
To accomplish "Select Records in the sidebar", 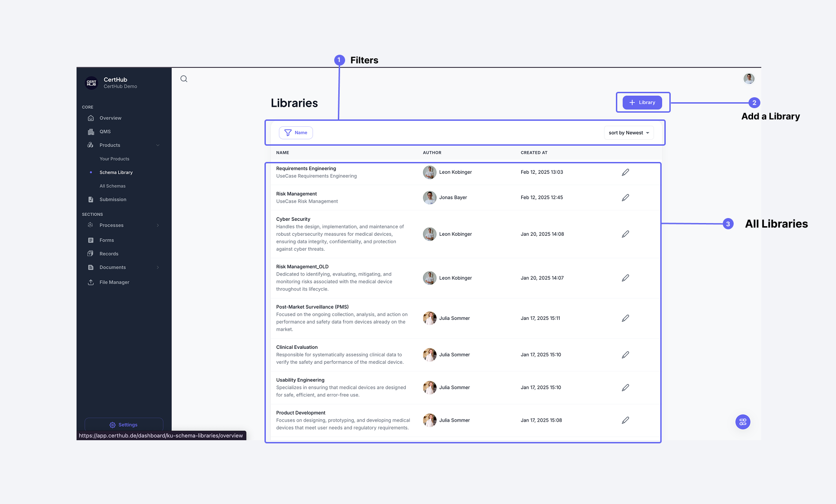I will point(109,254).
